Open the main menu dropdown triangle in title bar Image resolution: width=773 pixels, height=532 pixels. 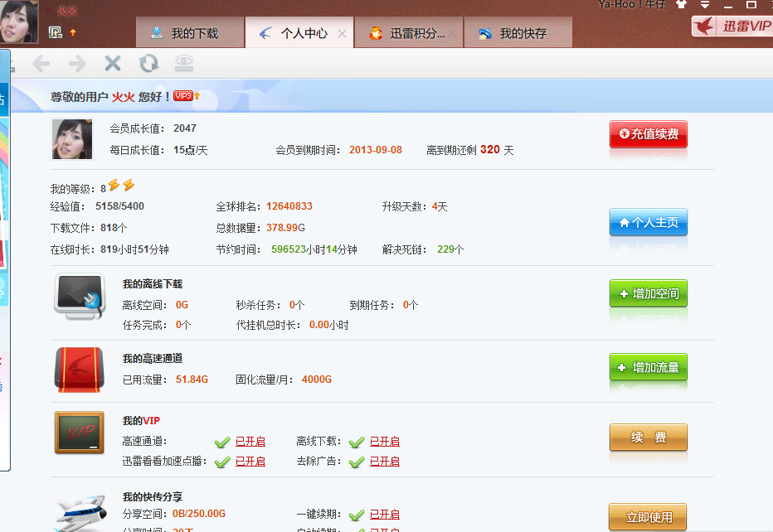(705, 4)
